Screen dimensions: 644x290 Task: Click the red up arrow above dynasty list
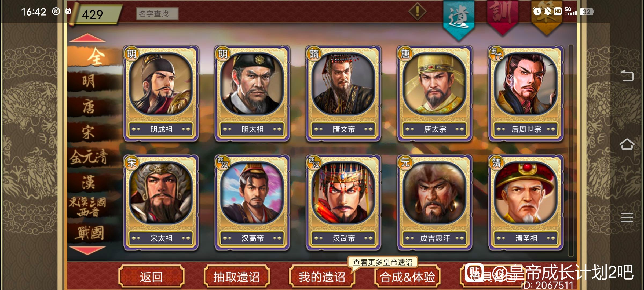click(x=87, y=38)
